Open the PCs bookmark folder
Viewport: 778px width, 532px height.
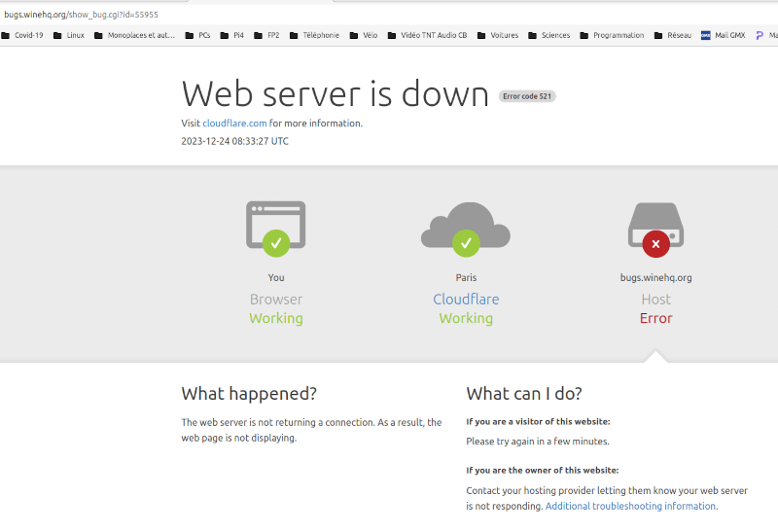click(197, 35)
